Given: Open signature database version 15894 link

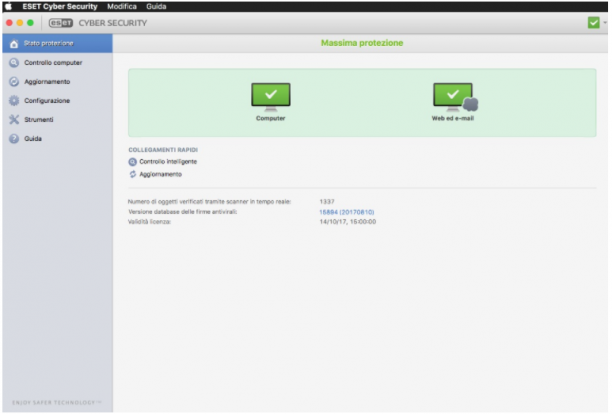Looking at the screenshot, I should click(347, 212).
